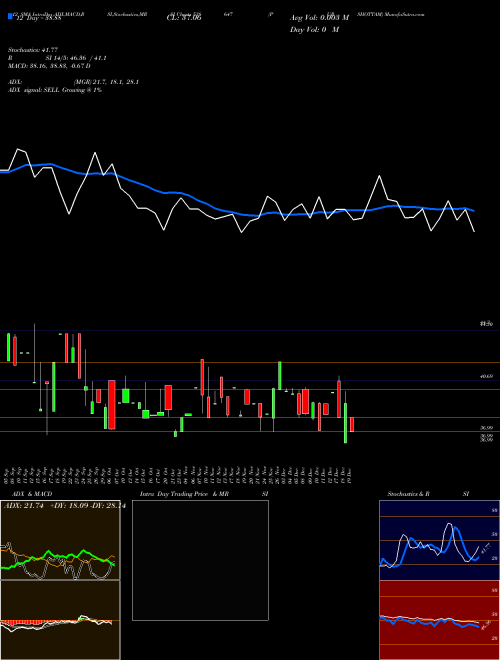Click the end of the blue SMA line
The height and width of the screenshot is (660, 500).
(x=474, y=210)
